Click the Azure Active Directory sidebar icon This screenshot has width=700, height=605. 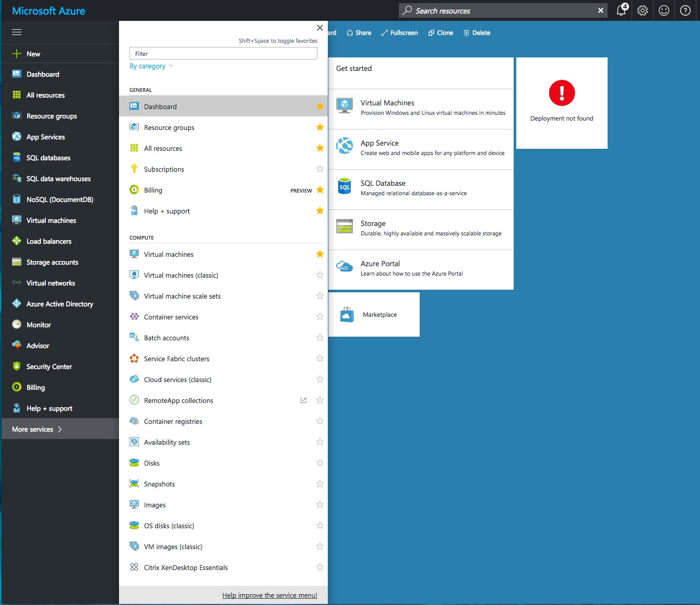click(17, 304)
